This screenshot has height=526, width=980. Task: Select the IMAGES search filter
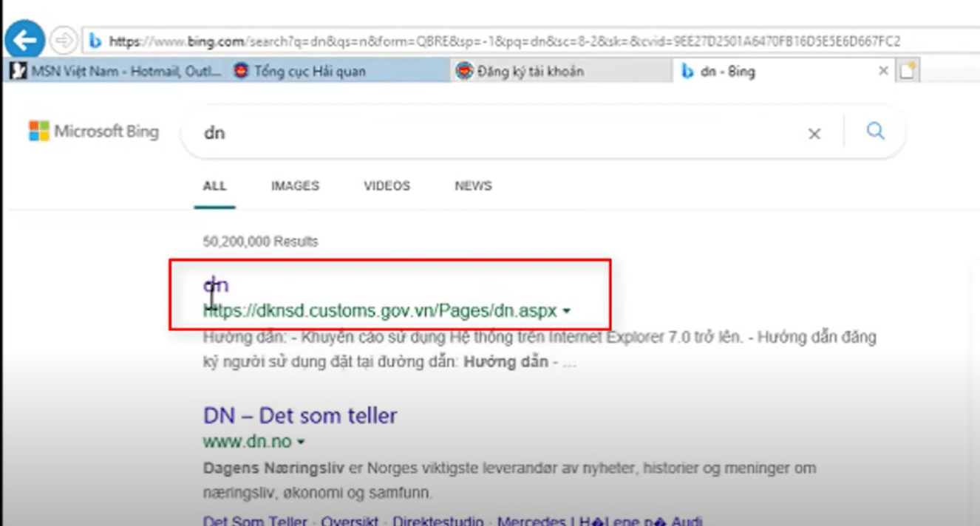tap(295, 186)
